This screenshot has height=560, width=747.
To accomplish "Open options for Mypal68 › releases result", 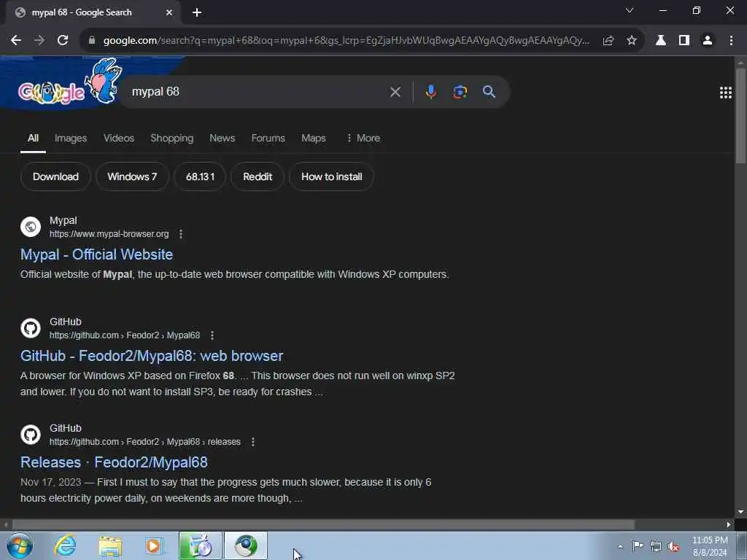I will (253, 442).
